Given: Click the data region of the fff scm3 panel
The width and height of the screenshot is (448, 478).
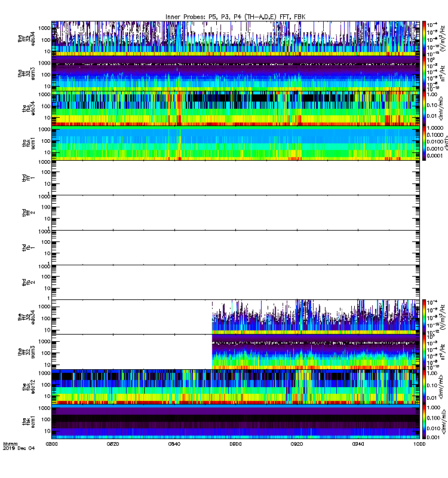Looking at the screenshot, I should click(315, 352).
